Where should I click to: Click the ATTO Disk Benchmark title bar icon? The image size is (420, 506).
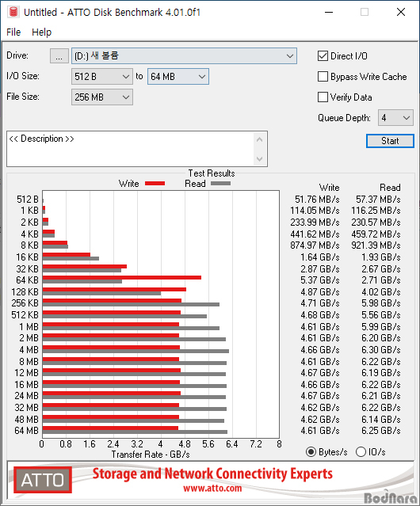[13, 12]
